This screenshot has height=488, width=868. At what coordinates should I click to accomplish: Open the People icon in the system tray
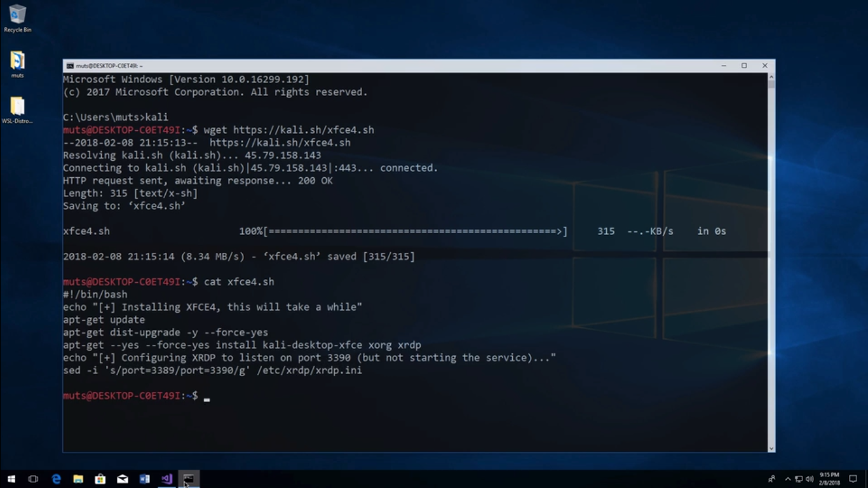pos(771,479)
